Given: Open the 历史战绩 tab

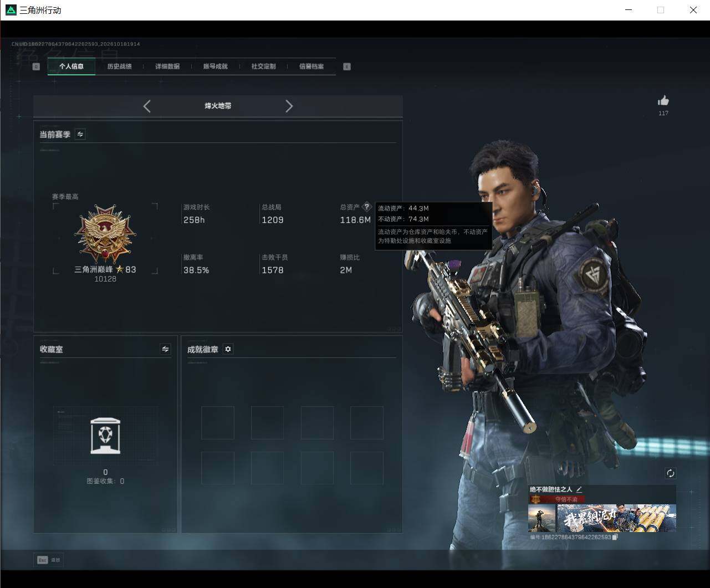Looking at the screenshot, I should click(x=119, y=67).
